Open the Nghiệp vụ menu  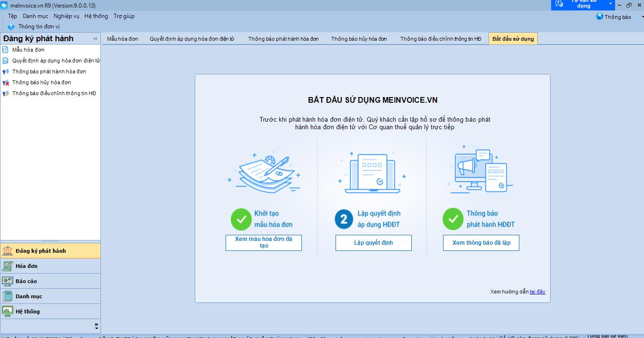pos(66,16)
